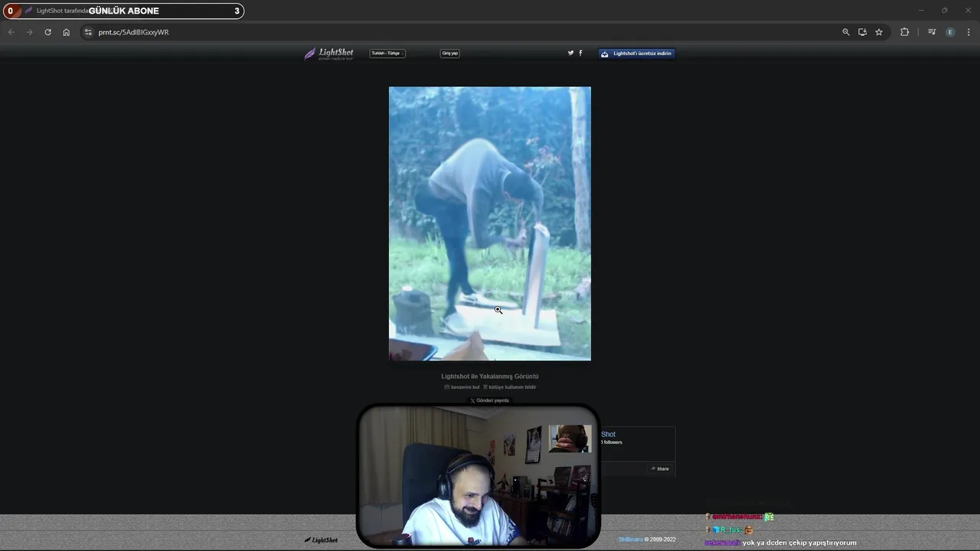Screen dimensions: 980x551
Task: Click the install app icon in address bar
Action: pyautogui.click(x=862, y=32)
